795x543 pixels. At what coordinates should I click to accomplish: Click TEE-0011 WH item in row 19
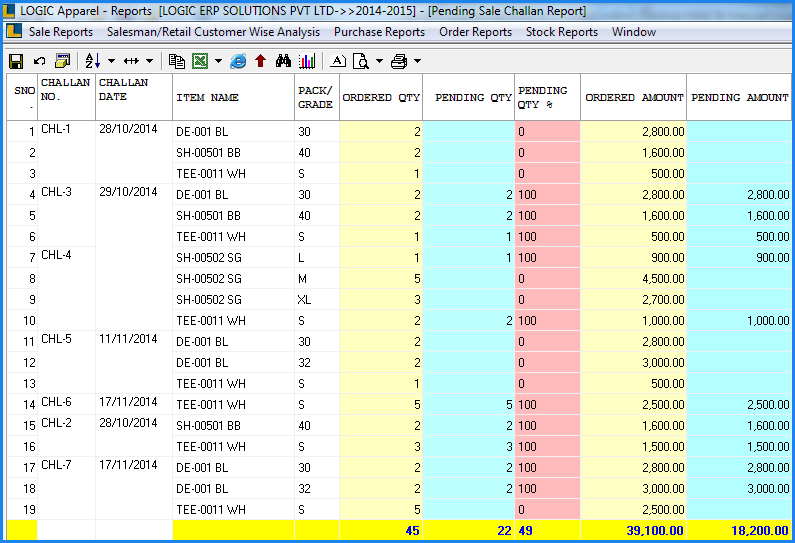[233, 510]
